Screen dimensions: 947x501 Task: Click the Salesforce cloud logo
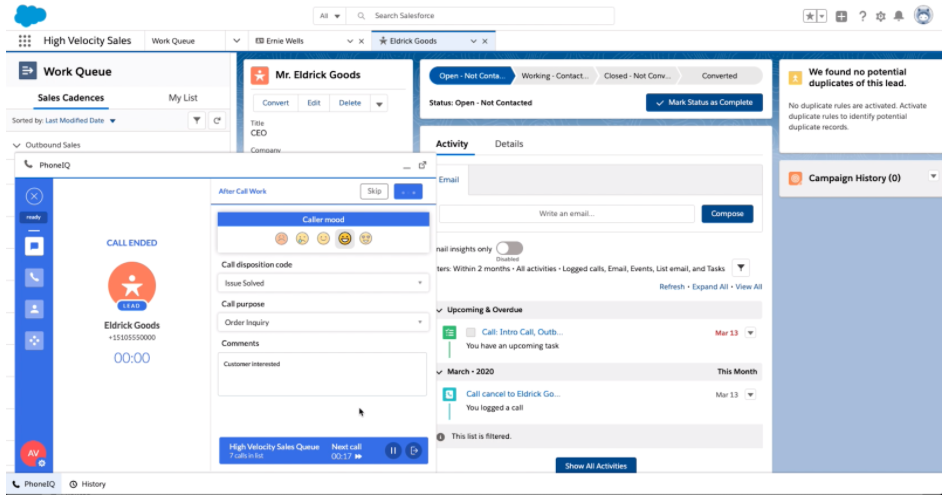click(30, 15)
